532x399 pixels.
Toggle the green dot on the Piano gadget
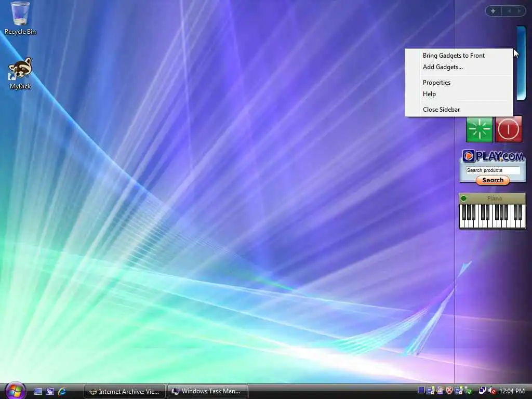pos(464,198)
